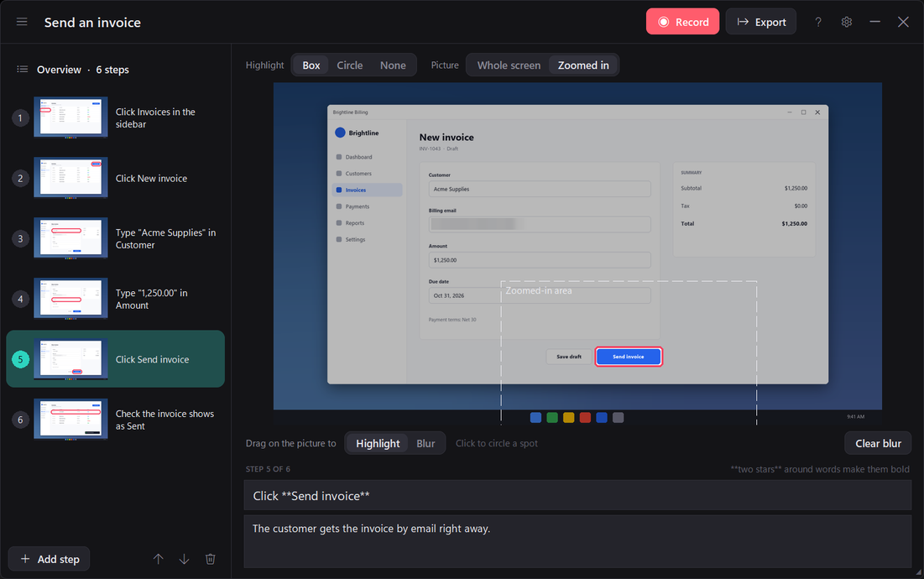Select Circle highlight style

(349, 65)
